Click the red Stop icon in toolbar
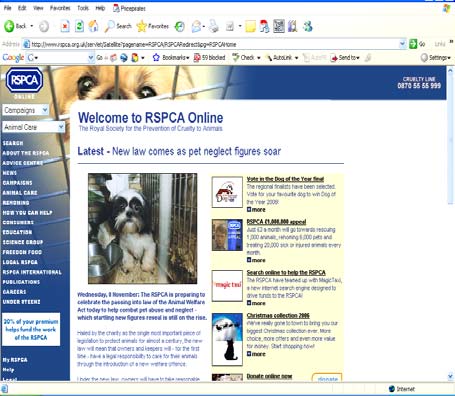Viewport: 455px width, 396px height. point(65,26)
